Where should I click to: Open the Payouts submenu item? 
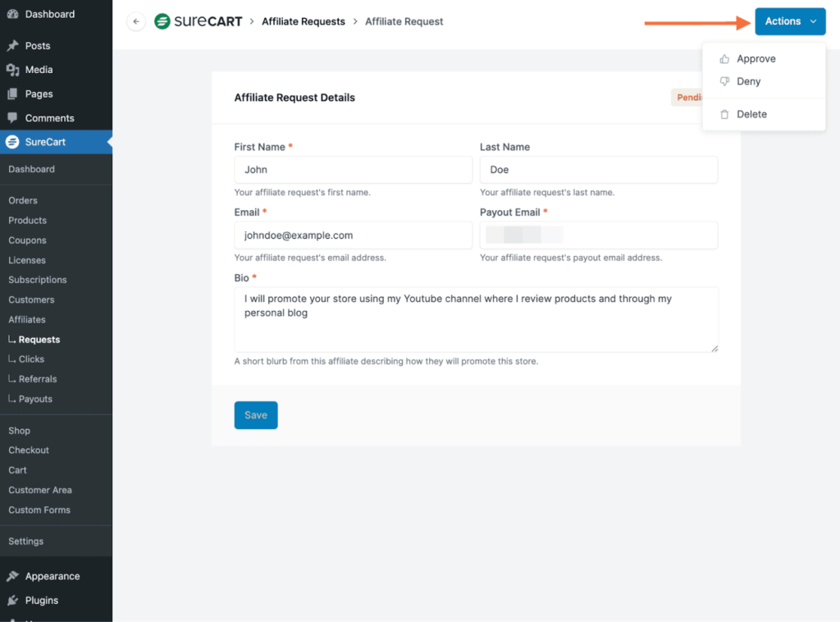coord(35,399)
